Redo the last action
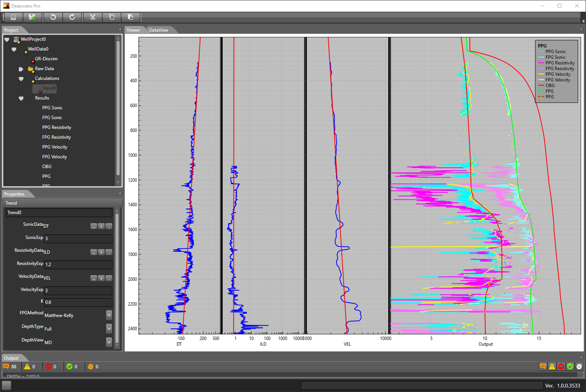586x392 pixels. (x=72, y=17)
